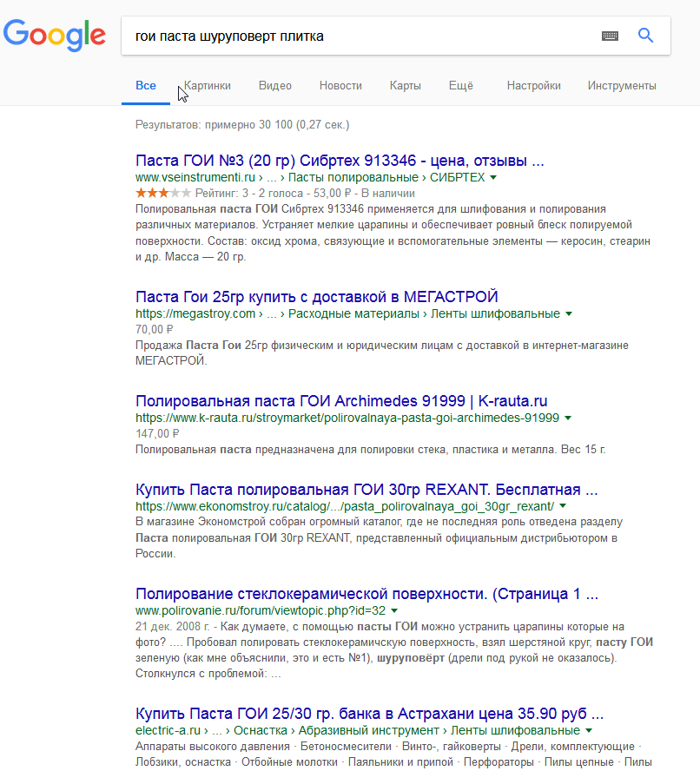Switch to the Видео tab
The image size is (700, 771).
point(275,86)
